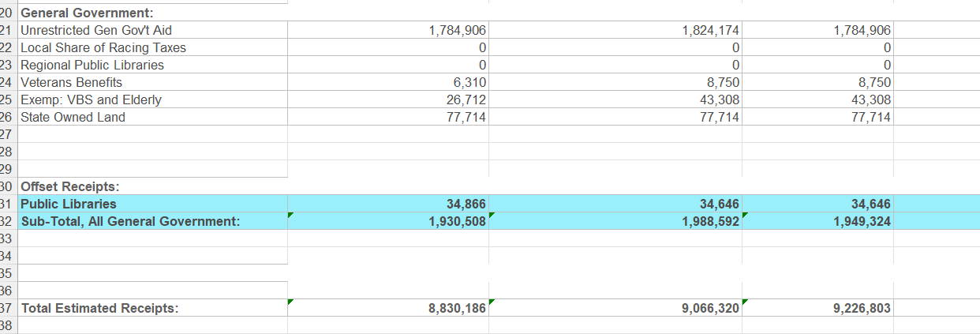Select the "General Government:" header cell
The image size is (980, 334).
click(87, 13)
